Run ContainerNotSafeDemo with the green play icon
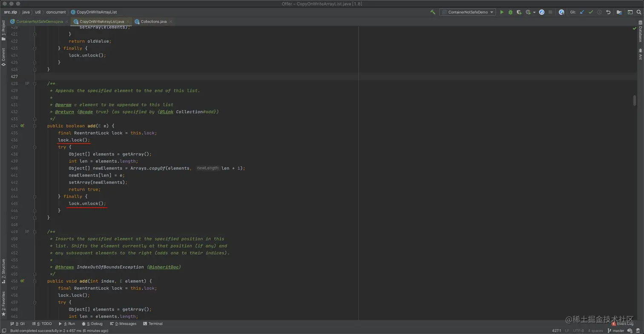644x334 pixels. pyautogui.click(x=502, y=12)
